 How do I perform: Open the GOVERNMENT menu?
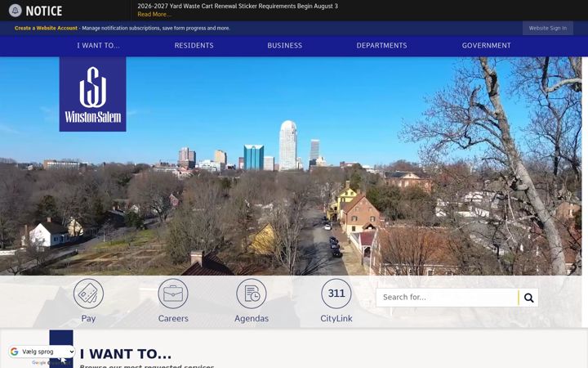(487, 46)
